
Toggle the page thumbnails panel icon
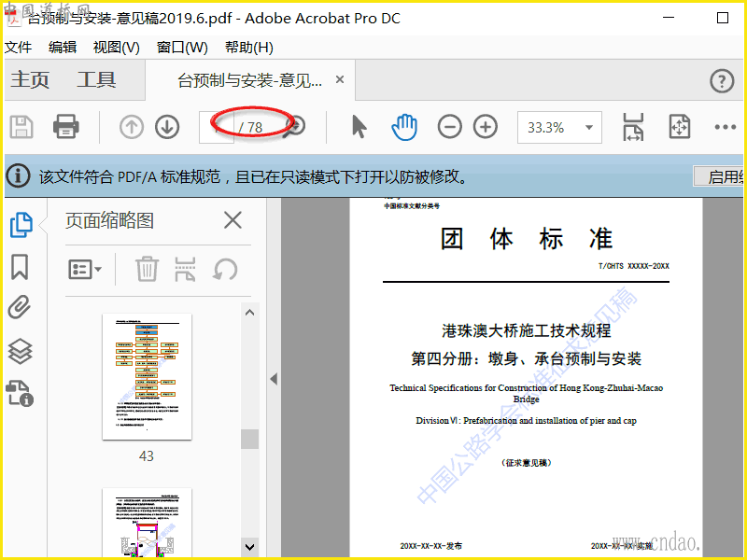[x=21, y=225]
